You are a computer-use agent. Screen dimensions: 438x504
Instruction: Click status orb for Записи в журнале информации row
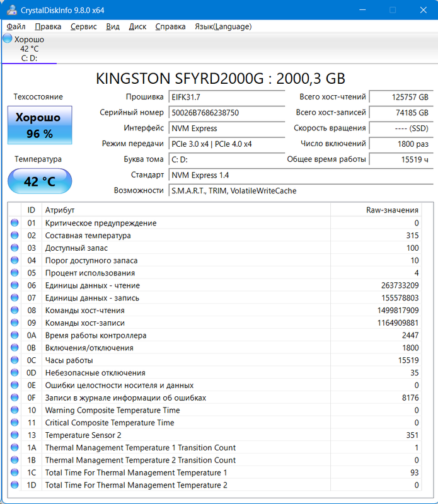pyautogui.click(x=14, y=398)
